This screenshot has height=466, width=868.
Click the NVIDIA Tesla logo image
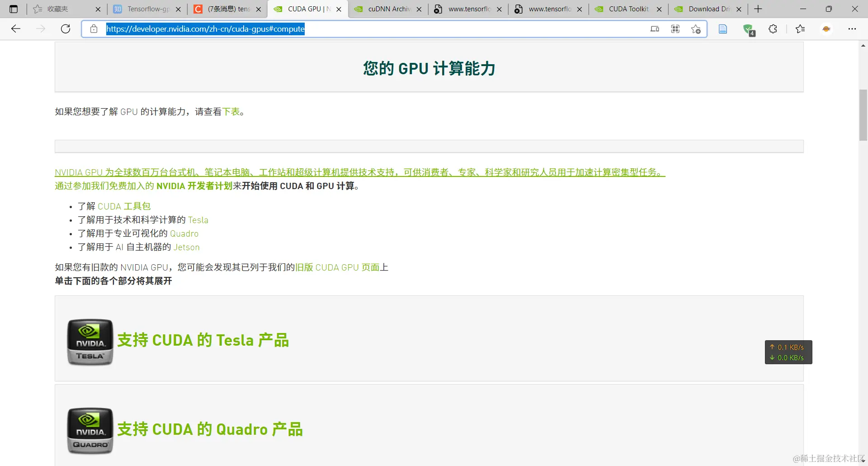point(90,342)
